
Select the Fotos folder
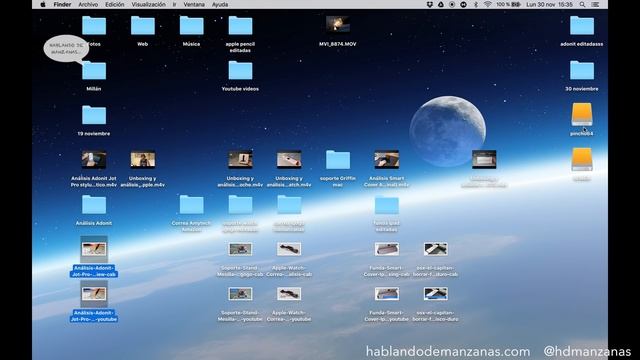94,26
